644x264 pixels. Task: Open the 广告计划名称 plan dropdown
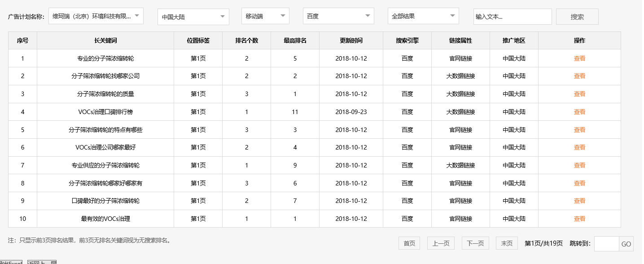[96, 16]
